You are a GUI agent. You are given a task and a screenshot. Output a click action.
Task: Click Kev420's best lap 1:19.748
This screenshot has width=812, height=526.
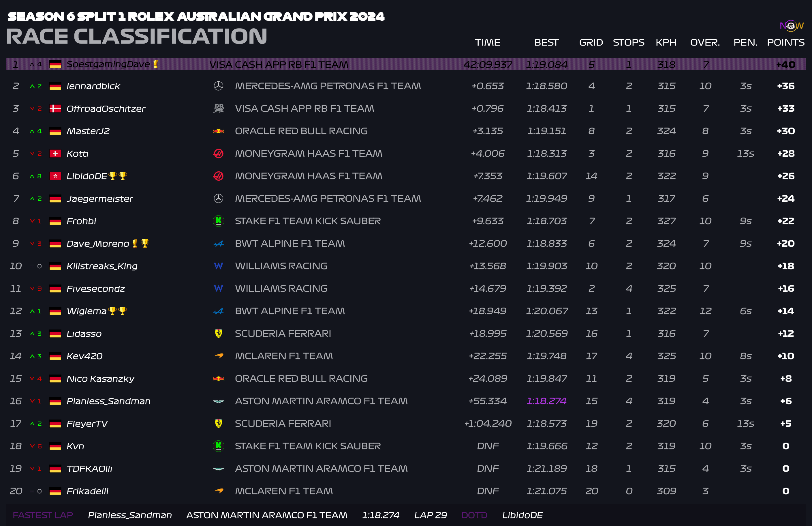[x=546, y=356]
